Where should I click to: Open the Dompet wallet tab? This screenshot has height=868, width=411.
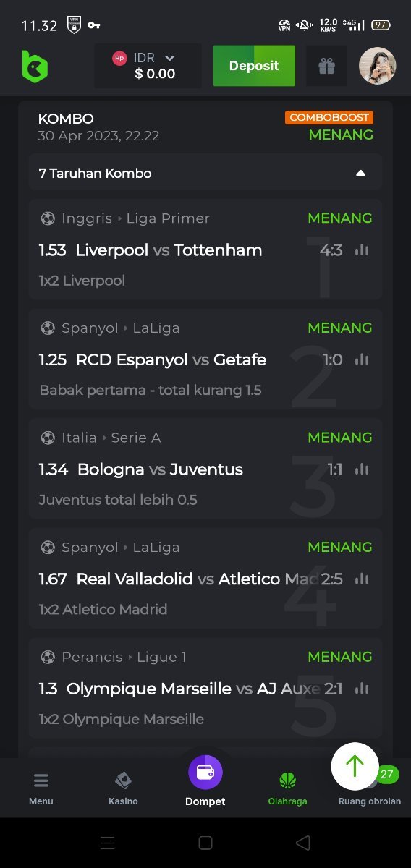(205, 781)
